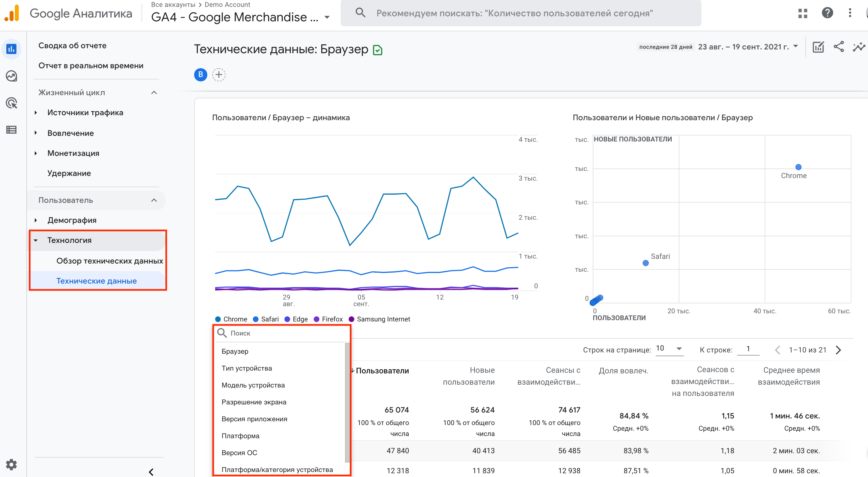The width and height of the screenshot is (868, 477).
Task: Open Удержание report
Action: 69,173
